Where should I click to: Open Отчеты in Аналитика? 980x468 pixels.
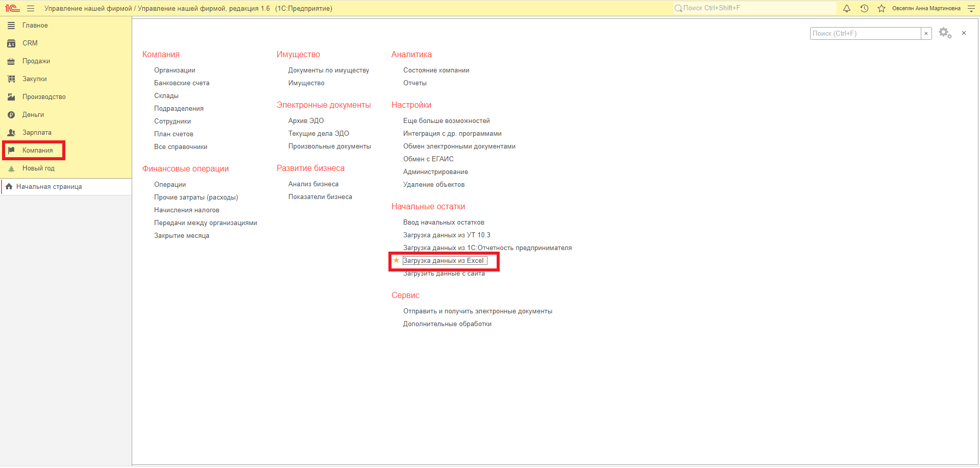coord(415,83)
